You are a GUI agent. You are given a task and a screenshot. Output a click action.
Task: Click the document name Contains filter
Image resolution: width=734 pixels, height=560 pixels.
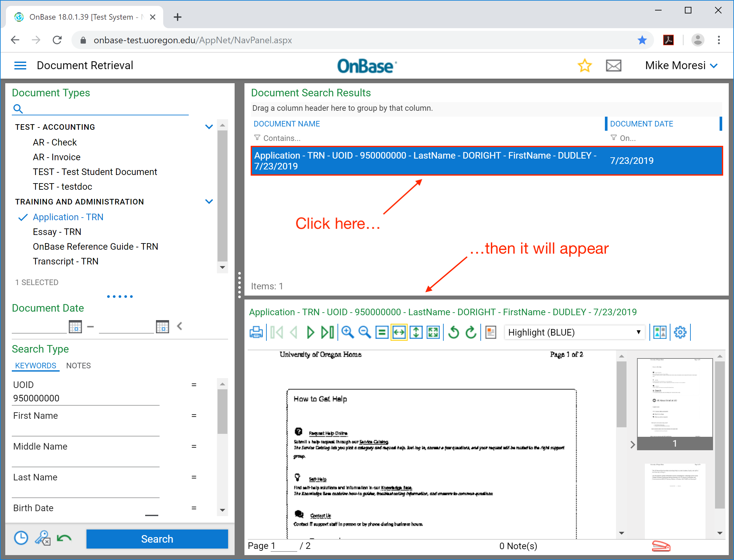[x=282, y=138]
